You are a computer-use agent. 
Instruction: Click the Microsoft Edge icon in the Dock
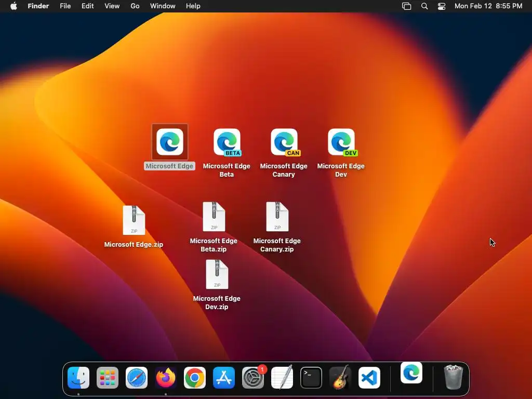coord(411,373)
